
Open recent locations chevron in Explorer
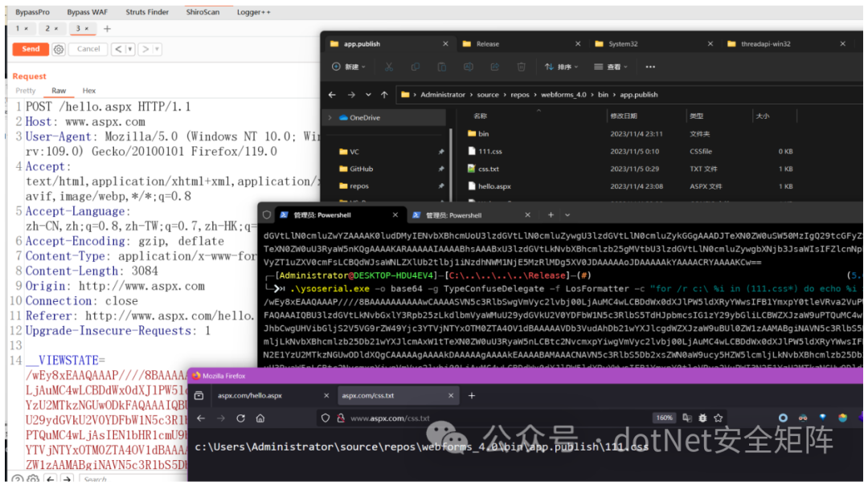click(x=368, y=95)
